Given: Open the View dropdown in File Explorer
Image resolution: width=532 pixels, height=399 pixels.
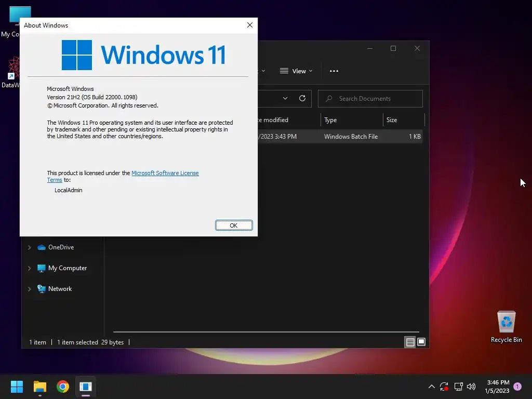Looking at the screenshot, I should (296, 71).
